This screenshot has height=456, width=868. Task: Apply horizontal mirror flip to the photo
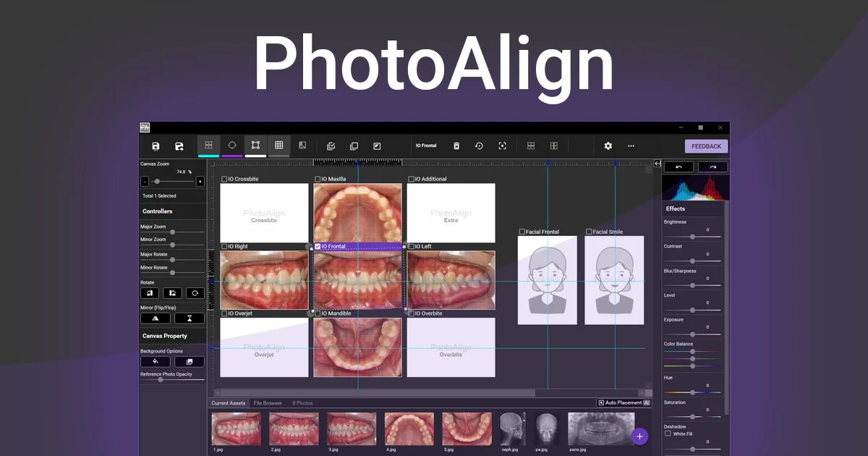(x=156, y=318)
